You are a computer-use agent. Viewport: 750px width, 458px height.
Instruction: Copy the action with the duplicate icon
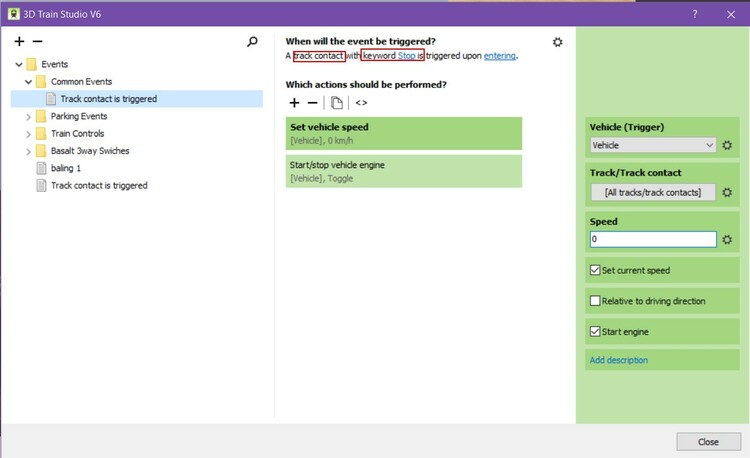coord(337,103)
